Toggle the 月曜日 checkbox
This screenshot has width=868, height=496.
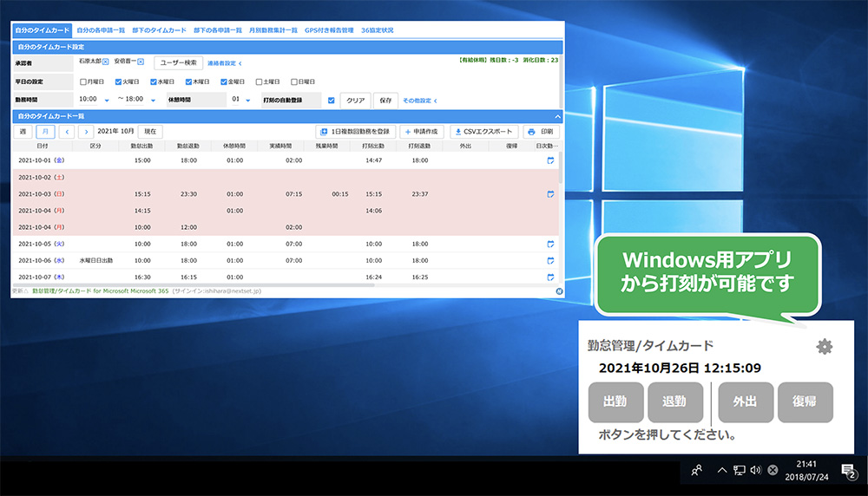[x=83, y=82]
